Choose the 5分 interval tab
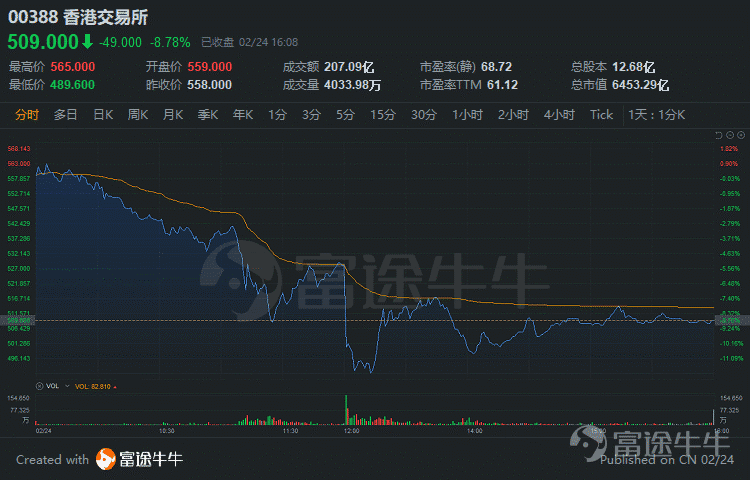The image size is (750, 480). point(345,115)
